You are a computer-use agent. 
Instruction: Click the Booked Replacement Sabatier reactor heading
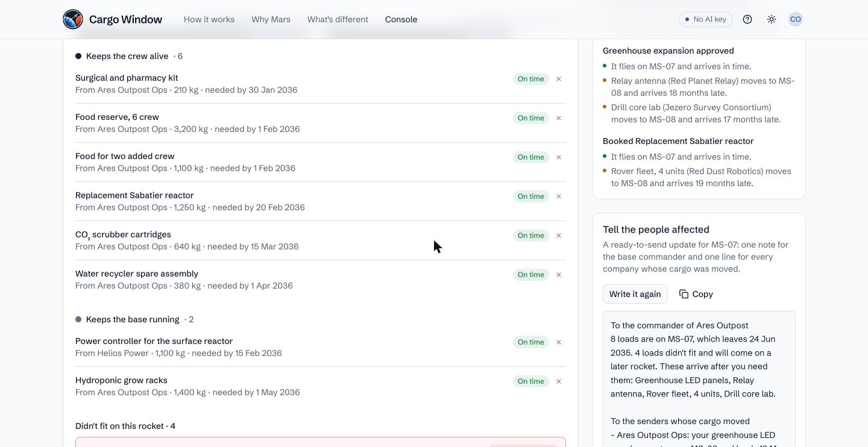[x=678, y=141]
